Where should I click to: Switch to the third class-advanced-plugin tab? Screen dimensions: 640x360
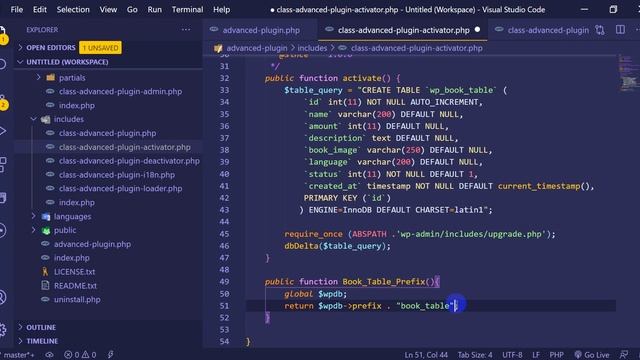click(542, 30)
